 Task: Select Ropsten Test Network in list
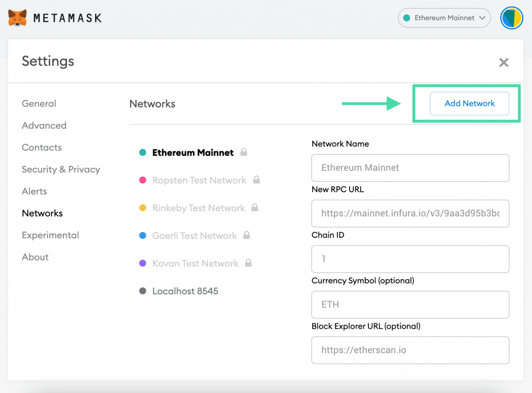199,180
